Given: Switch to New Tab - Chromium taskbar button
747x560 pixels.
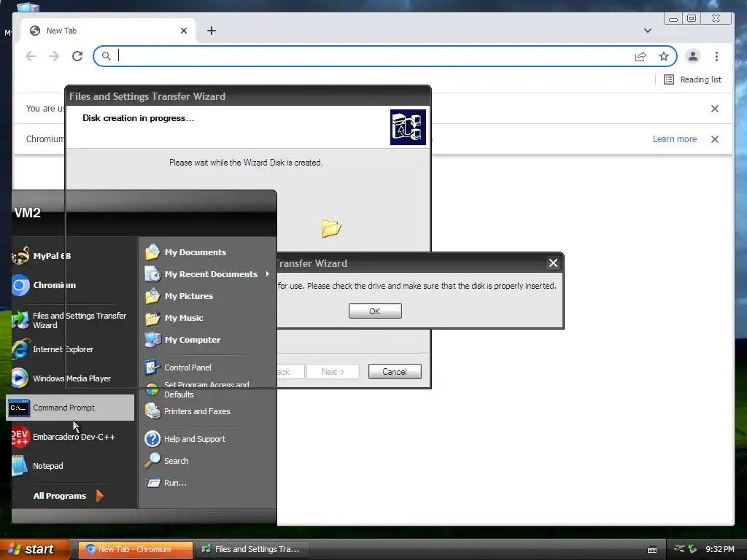Looking at the screenshot, I should pyautogui.click(x=135, y=549).
